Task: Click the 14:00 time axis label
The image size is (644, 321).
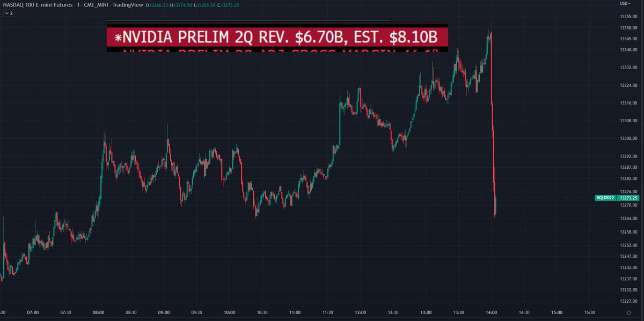Action: [491, 312]
